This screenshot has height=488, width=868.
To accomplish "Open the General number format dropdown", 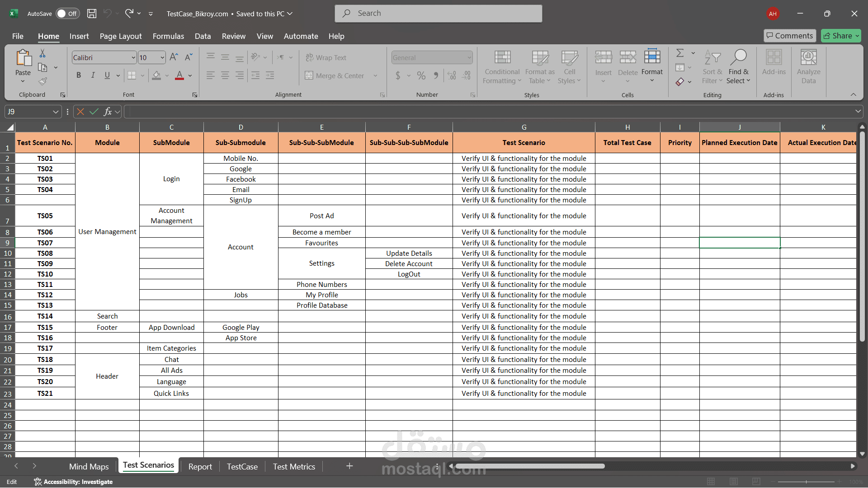I will point(469,58).
